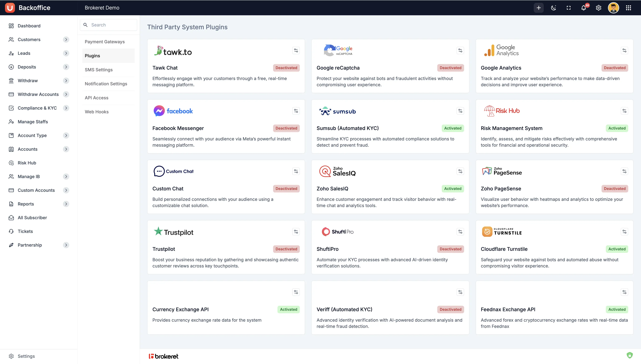
Task: Open the Web Hooks settings tab
Action: click(x=97, y=112)
